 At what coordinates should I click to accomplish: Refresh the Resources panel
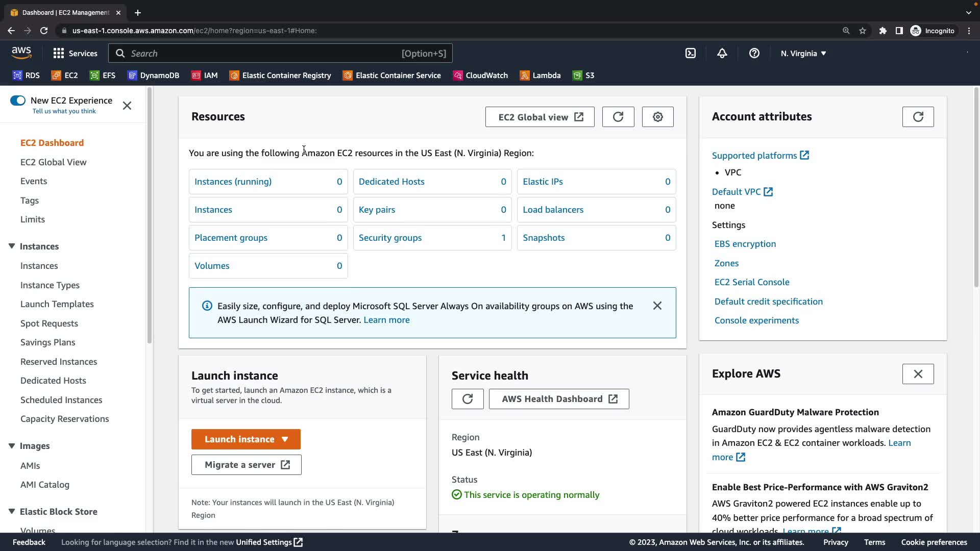coord(618,117)
